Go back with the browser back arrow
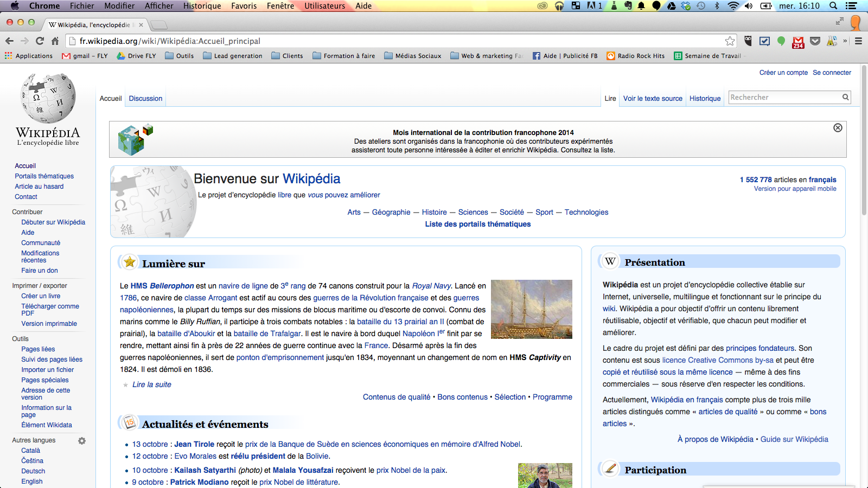Image resolution: width=868 pixels, height=488 pixels. click(9, 41)
